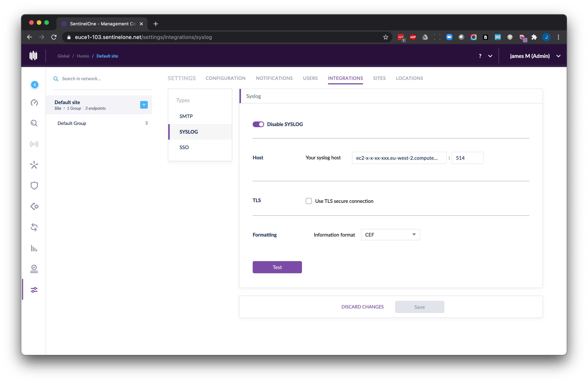This screenshot has height=383, width=588.
Task: Switch to the NOTIFICATIONS tab
Action: [274, 78]
